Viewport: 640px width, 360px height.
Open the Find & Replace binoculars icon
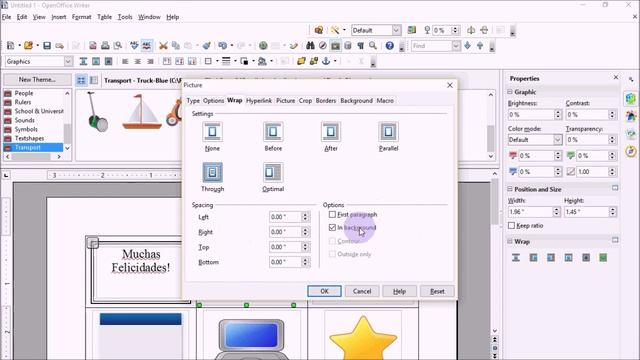[x=310, y=46]
